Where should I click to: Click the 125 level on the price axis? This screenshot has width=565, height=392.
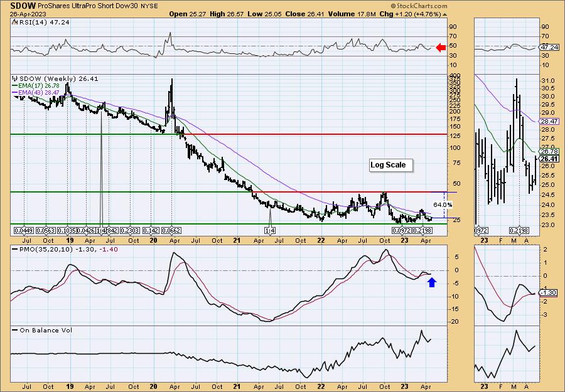[x=456, y=135]
